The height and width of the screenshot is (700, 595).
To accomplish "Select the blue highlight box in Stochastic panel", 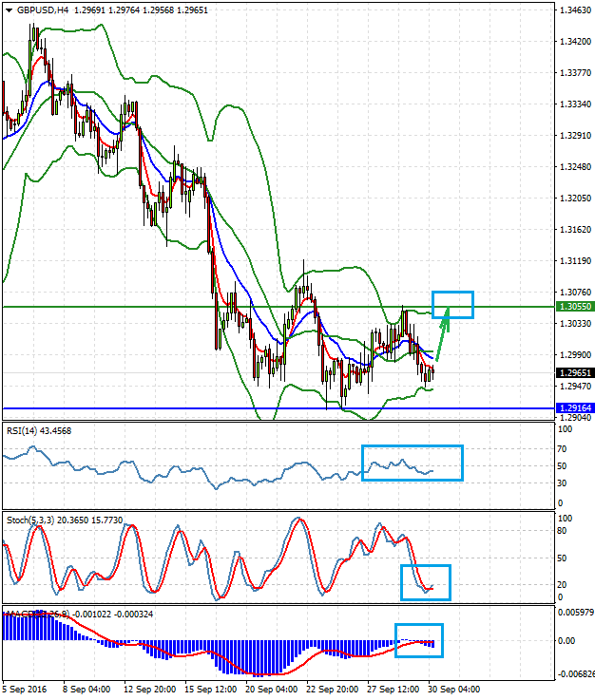I will pos(425,581).
